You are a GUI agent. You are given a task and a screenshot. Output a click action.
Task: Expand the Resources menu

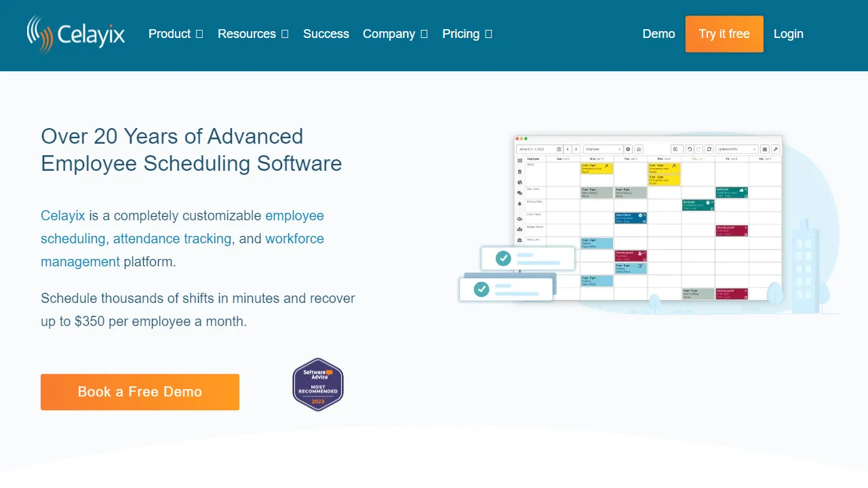pyautogui.click(x=253, y=34)
